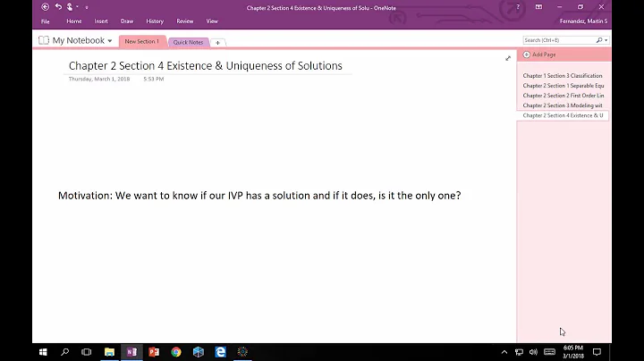Screen dimensions: 644x361
Task: Select the New Section 1 tab
Action: click(142, 41)
